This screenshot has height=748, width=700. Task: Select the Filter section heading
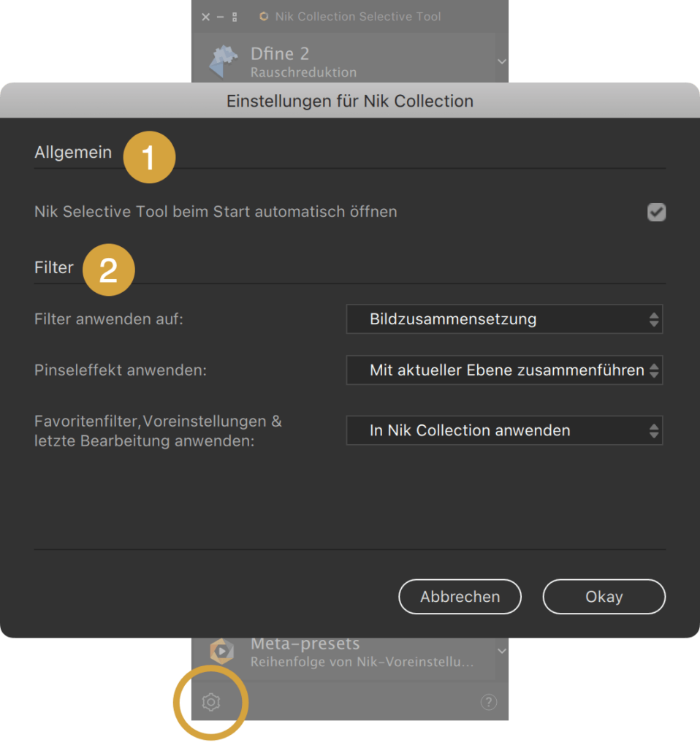(x=54, y=267)
